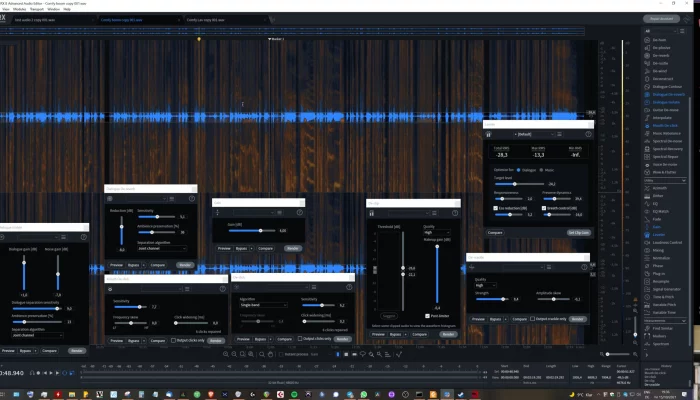
Task: Open the Voice De-noise module
Action: pos(664,165)
